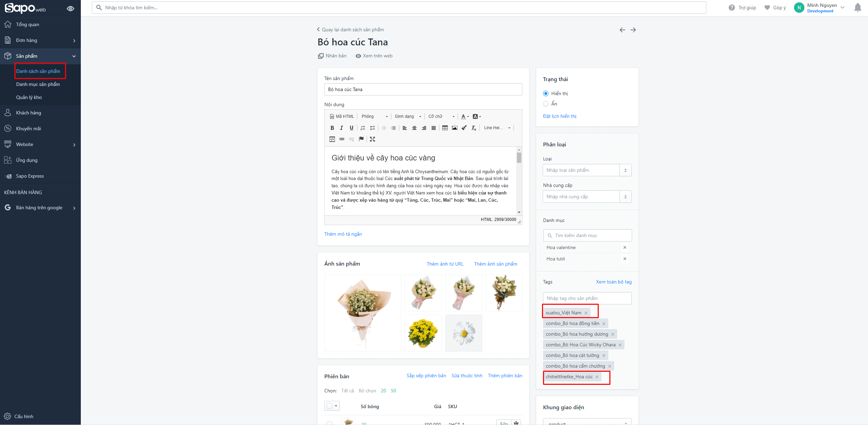Select the white daisy image thumbnail

pos(464,333)
